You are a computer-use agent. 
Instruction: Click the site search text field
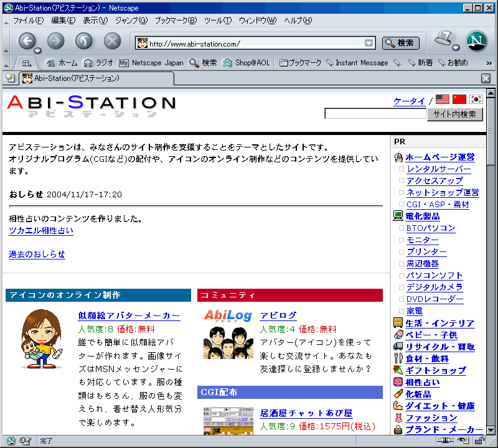tap(375, 114)
